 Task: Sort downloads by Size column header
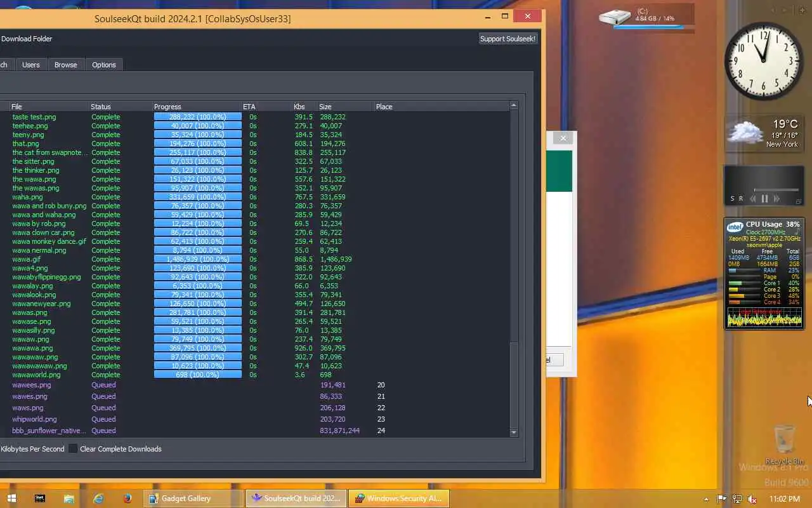[x=345, y=107]
